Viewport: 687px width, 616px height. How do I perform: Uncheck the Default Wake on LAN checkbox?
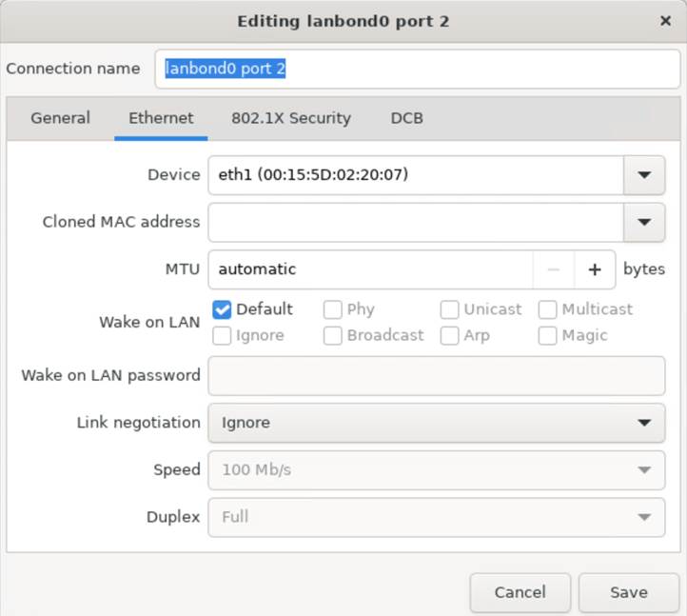point(222,309)
